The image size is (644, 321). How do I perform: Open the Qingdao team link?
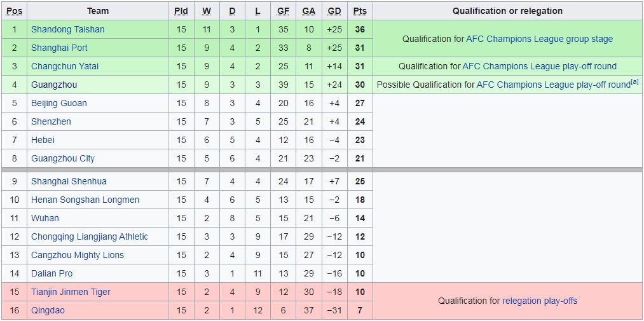48,310
